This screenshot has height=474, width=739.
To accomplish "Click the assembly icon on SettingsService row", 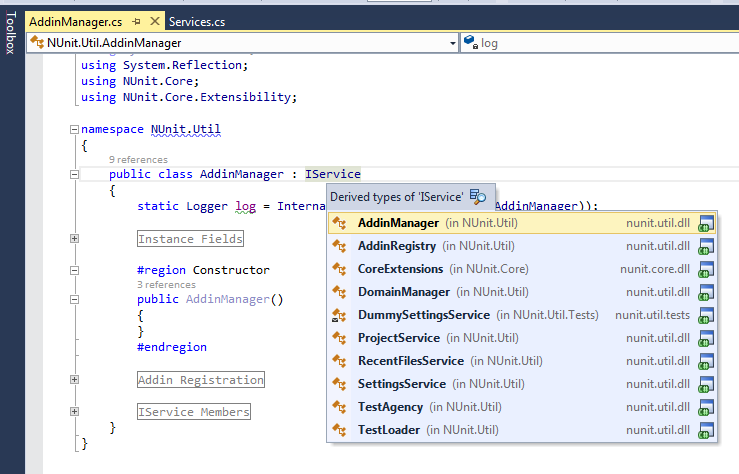I will coord(706,384).
